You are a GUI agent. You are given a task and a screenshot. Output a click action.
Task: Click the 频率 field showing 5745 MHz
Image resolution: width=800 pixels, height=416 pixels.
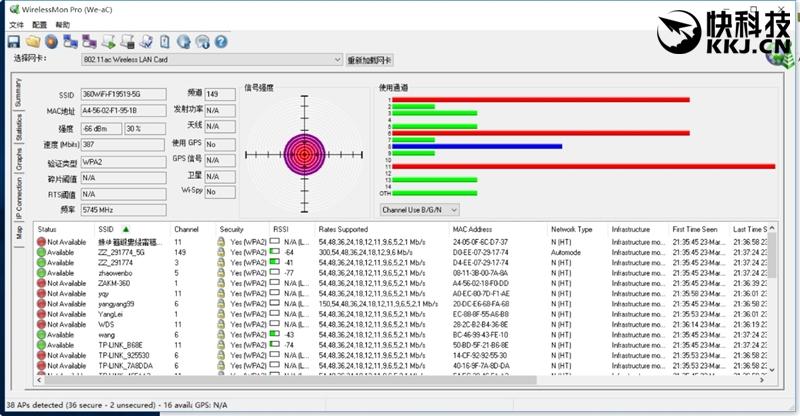(123, 210)
